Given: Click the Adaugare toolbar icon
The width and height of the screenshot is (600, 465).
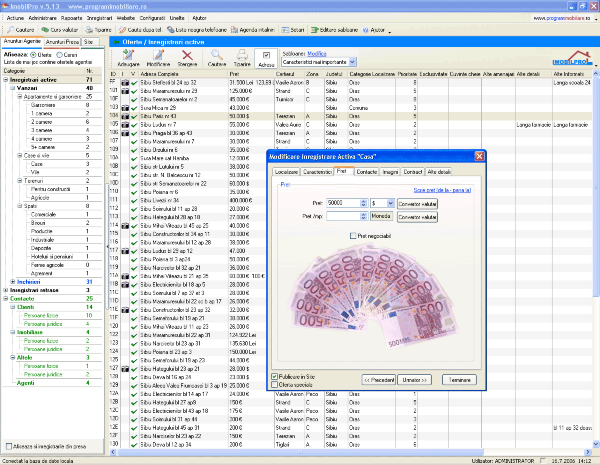Looking at the screenshot, I should click(x=127, y=56).
